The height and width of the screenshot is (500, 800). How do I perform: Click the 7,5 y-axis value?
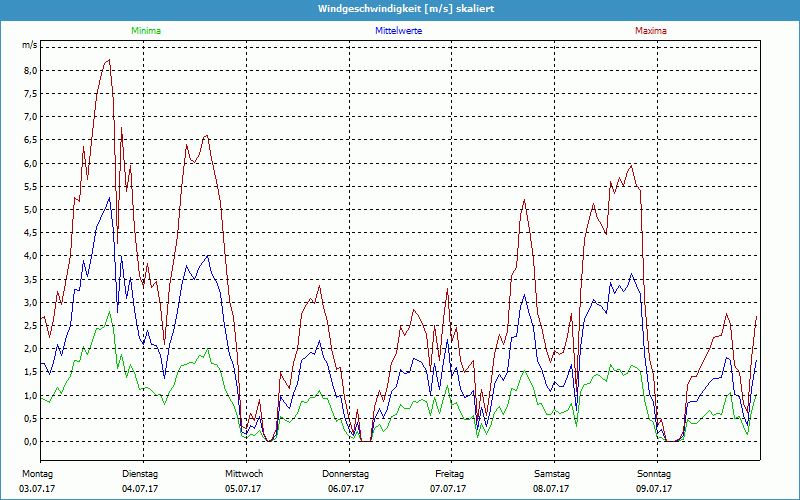point(31,93)
